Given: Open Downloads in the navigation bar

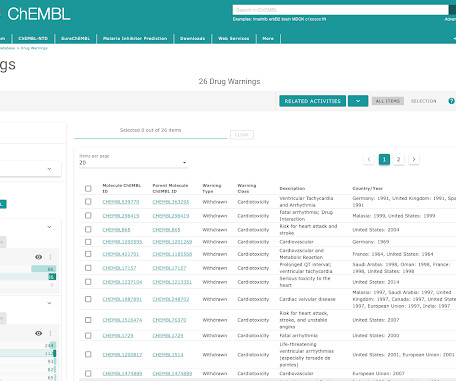Looking at the screenshot, I should (x=192, y=39).
